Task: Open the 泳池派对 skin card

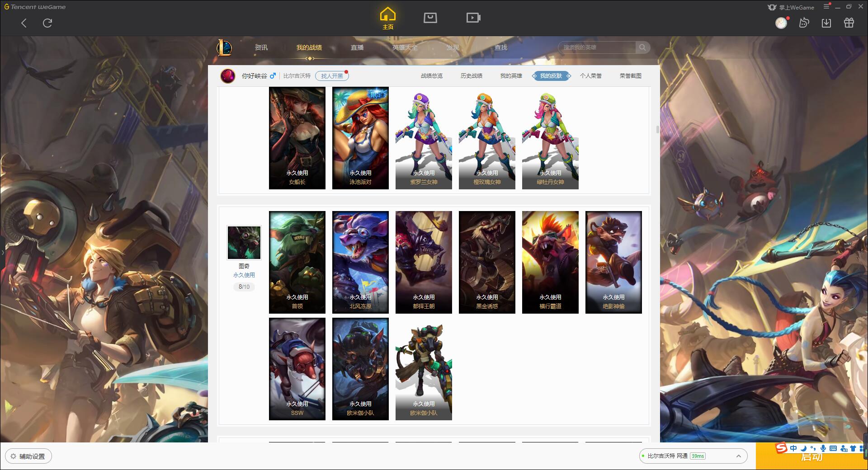Action: (360, 138)
